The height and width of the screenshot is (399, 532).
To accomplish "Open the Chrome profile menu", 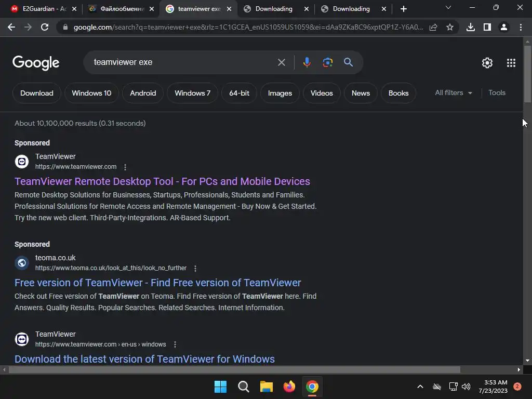I will [504, 27].
